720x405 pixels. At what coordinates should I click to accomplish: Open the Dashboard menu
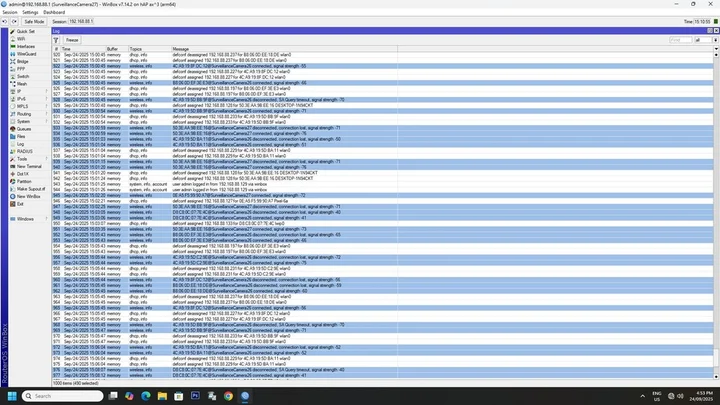tap(54, 12)
